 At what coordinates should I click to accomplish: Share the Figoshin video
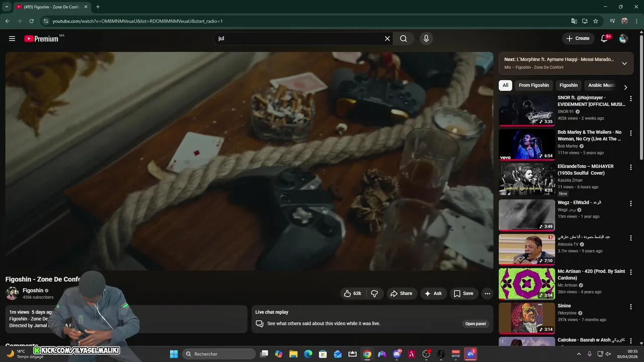(x=401, y=294)
